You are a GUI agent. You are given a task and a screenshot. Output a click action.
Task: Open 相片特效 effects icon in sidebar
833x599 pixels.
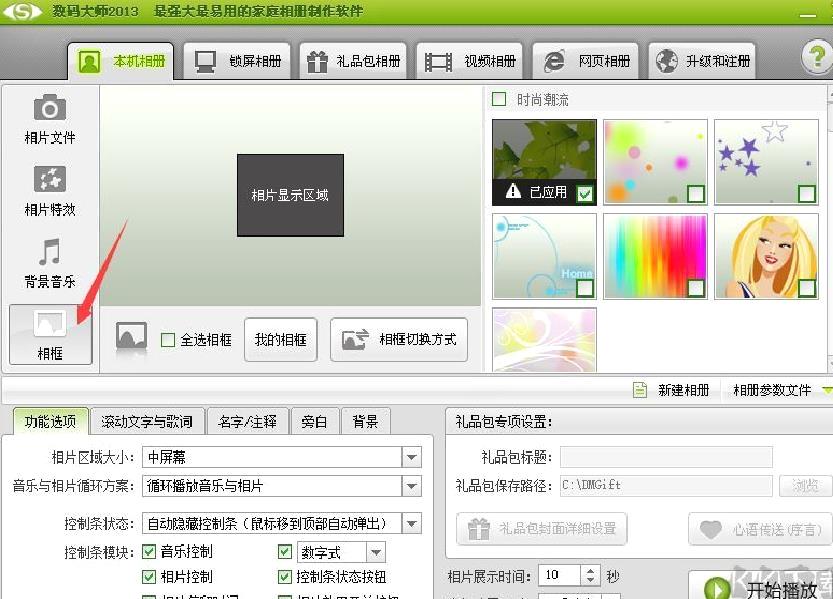(x=50, y=179)
